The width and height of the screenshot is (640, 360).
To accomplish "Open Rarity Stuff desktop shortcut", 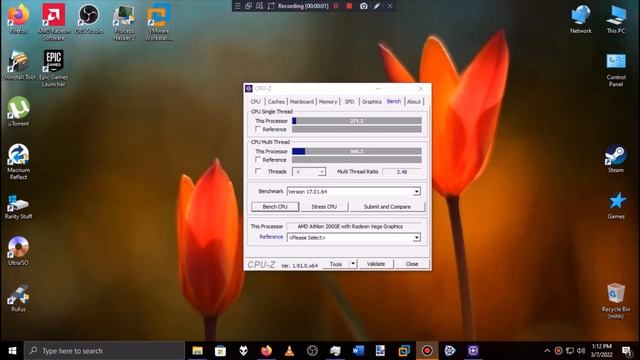I will click(x=18, y=207).
